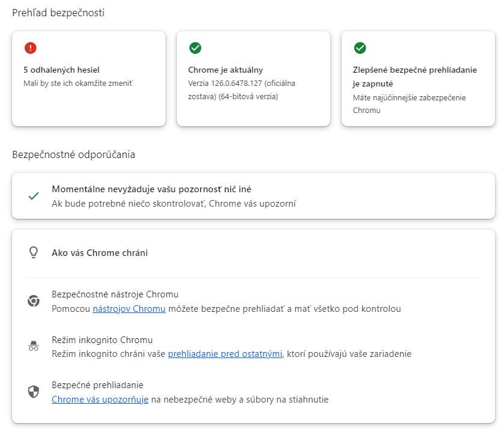Click the Režim inkognito Chromu title

pyautogui.click(x=102, y=340)
